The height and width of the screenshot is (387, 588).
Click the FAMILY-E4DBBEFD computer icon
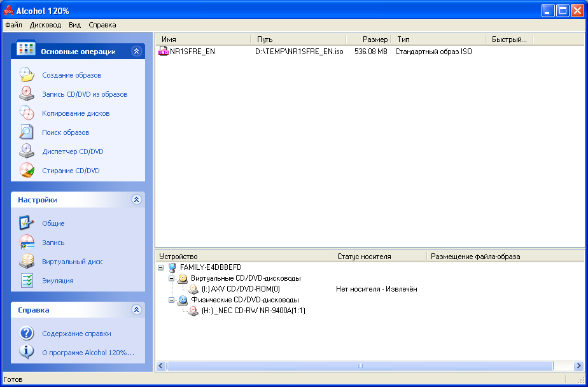172,268
